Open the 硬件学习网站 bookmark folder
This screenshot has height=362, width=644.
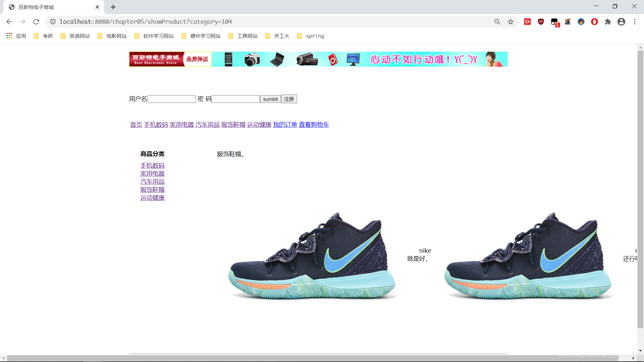pos(201,36)
